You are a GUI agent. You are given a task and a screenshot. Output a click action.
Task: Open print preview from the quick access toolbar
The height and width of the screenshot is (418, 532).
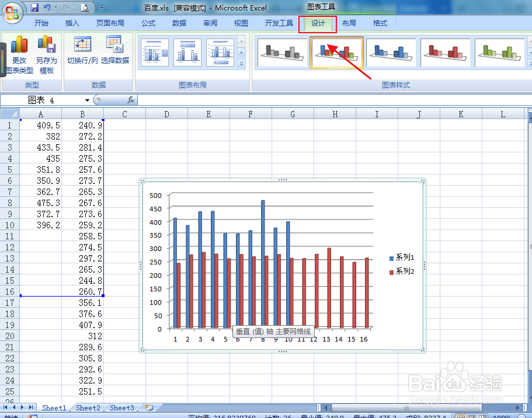click(85, 7)
